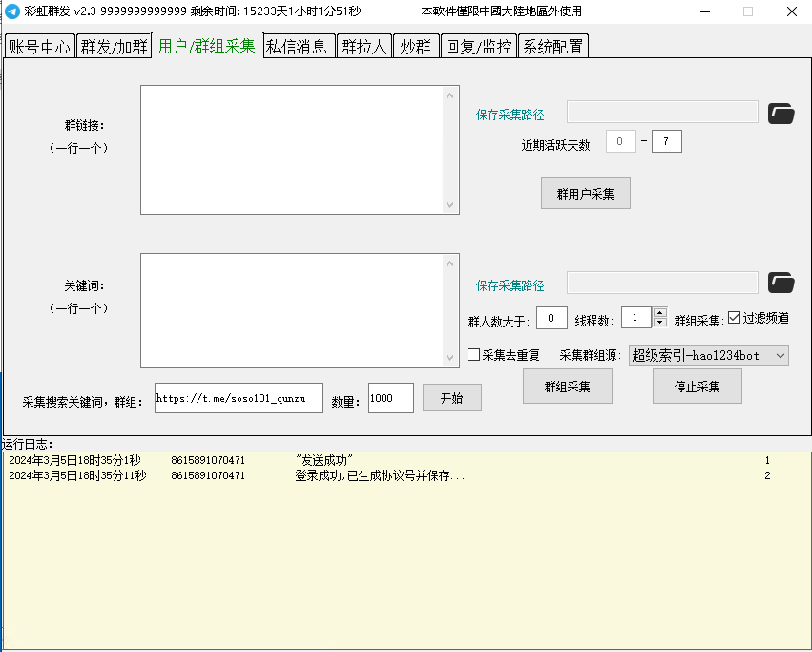Stop collection with the 停止采集 button
This screenshot has width=812, height=652.
pos(697,387)
